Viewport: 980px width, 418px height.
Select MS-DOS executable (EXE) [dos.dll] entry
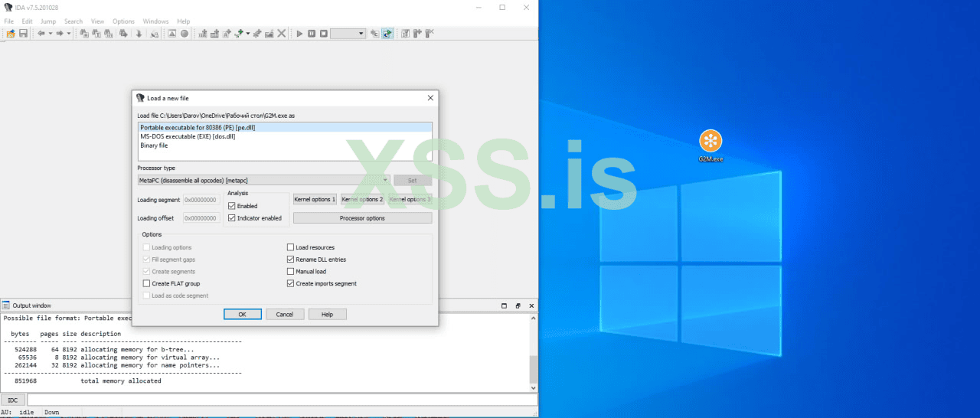point(285,136)
